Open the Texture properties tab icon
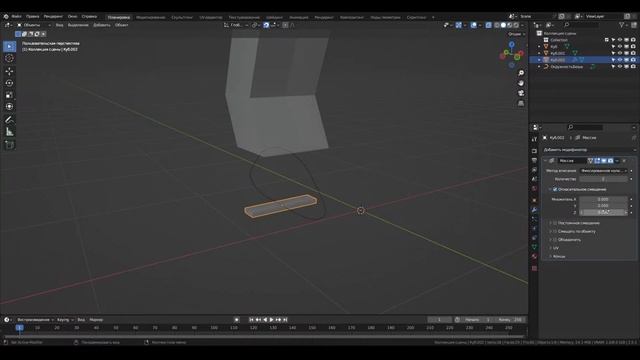The height and width of the screenshot is (360, 640). pyautogui.click(x=534, y=269)
